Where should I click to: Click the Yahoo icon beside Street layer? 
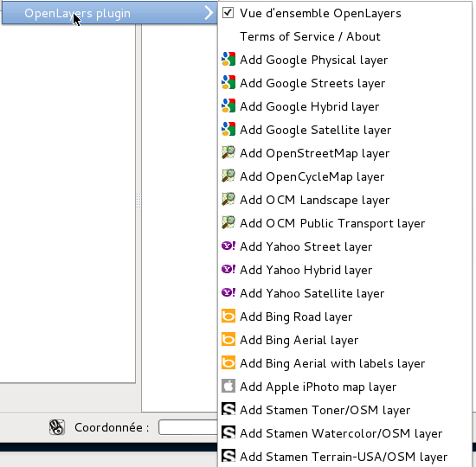click(x=228, y=246)
